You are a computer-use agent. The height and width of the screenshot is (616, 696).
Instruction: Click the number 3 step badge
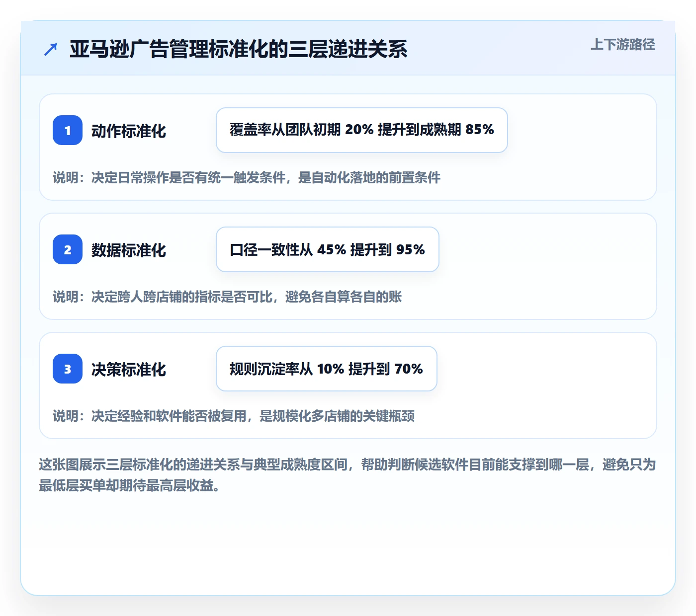[68, 369]
